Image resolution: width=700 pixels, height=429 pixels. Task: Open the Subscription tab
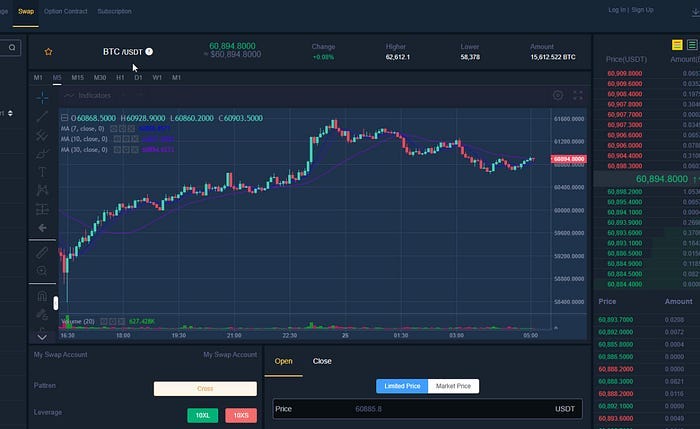click(114, 12)
